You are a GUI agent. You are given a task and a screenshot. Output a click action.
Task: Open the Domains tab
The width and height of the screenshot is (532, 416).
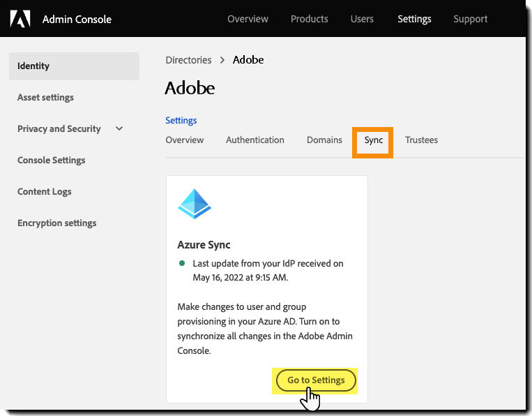click(x=324, y=140)
